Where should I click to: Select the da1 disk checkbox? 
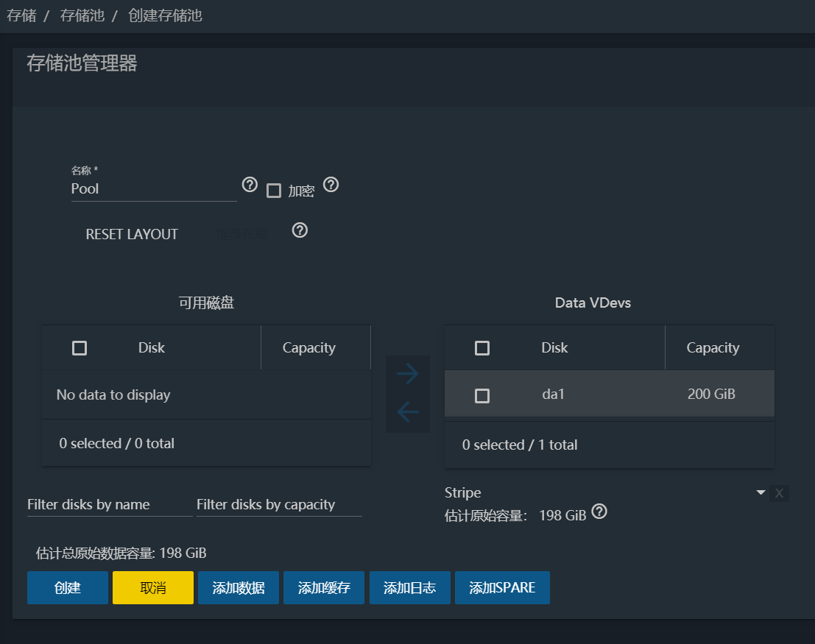482,395
